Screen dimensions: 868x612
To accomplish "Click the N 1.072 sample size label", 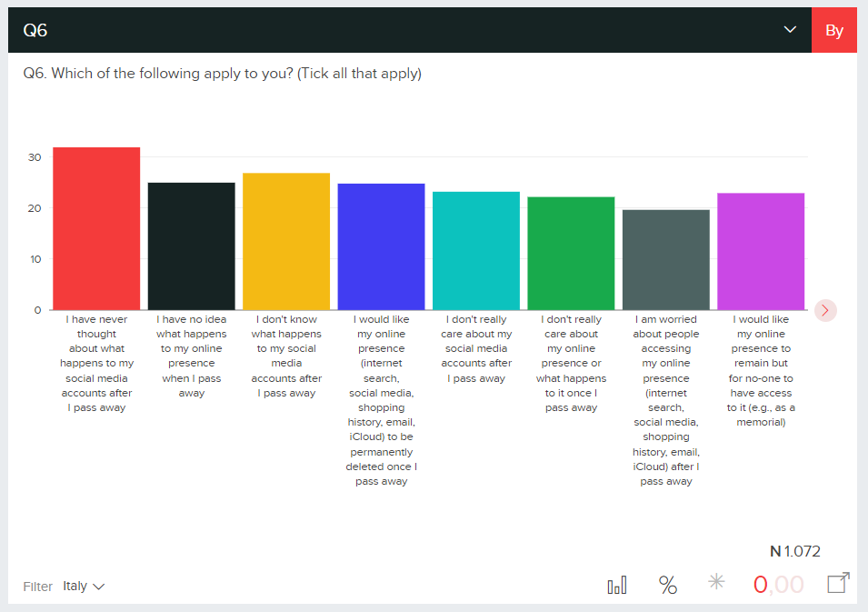I will pos(795,551).
